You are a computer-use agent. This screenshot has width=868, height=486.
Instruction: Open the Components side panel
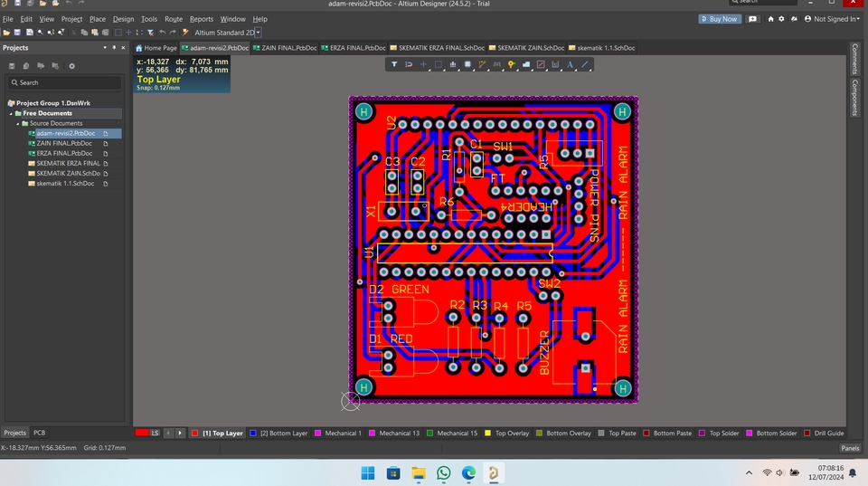click(854, 98)
